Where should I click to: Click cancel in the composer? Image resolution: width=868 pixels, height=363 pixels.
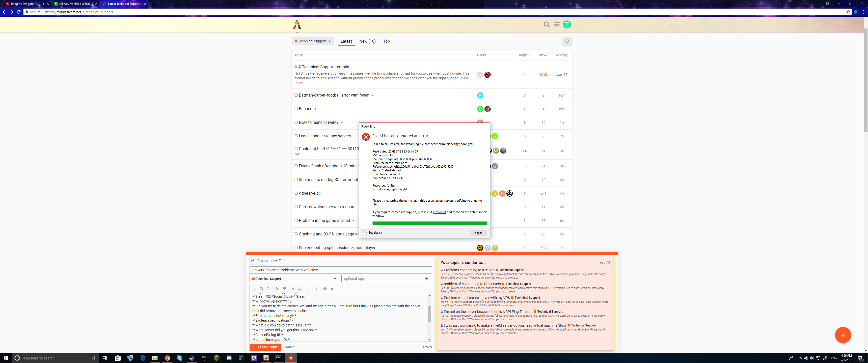(x=290, y=347)
